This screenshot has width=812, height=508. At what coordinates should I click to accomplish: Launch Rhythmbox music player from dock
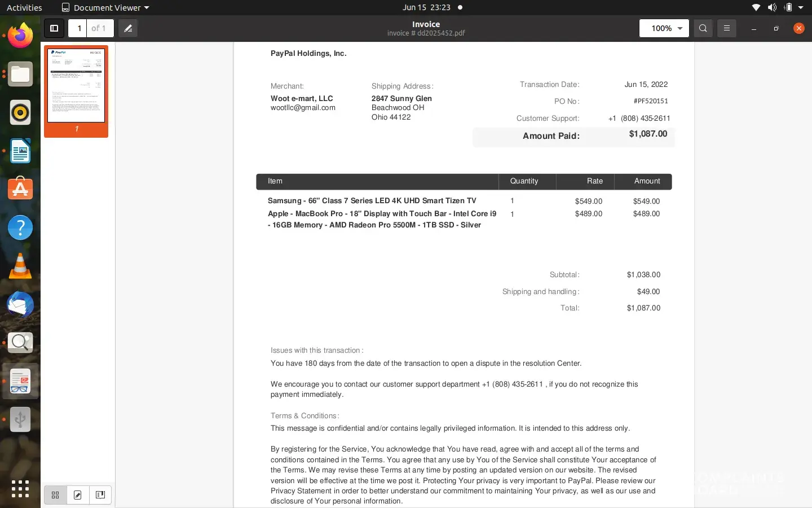click(20, 112)
